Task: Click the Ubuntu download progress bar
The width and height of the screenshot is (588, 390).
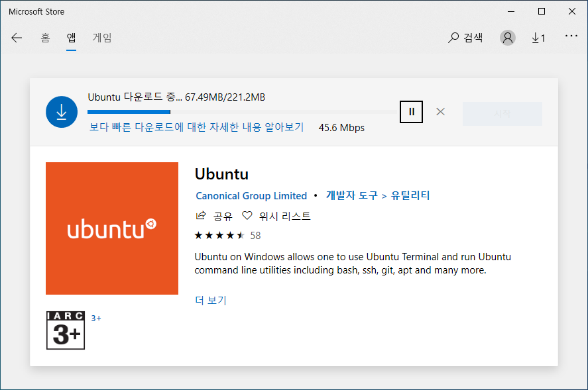Action: (x=242, y=112)
